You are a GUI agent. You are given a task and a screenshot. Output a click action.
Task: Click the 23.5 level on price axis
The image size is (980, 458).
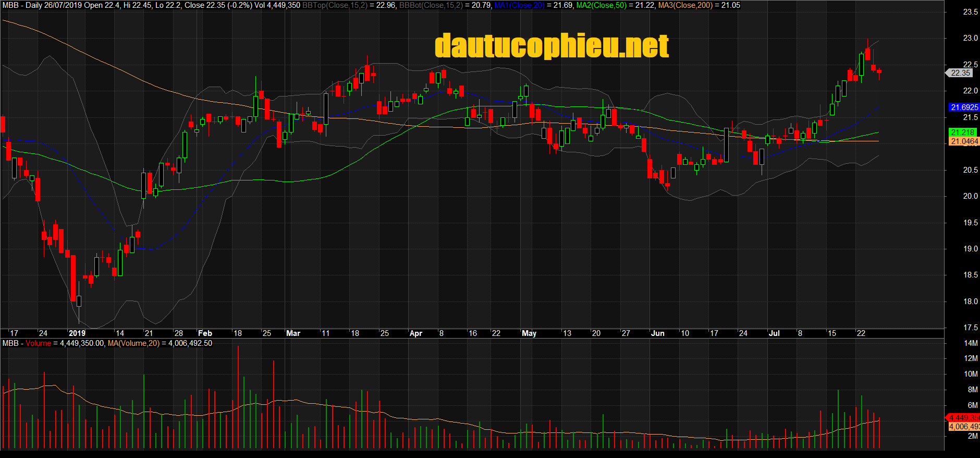(x=970, y=12)
